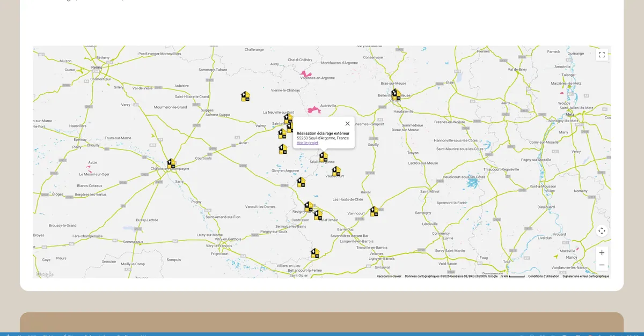Click the Sommesous label
Image resolution: width=644 pixels, height=336 pixels.
(133, 242)
